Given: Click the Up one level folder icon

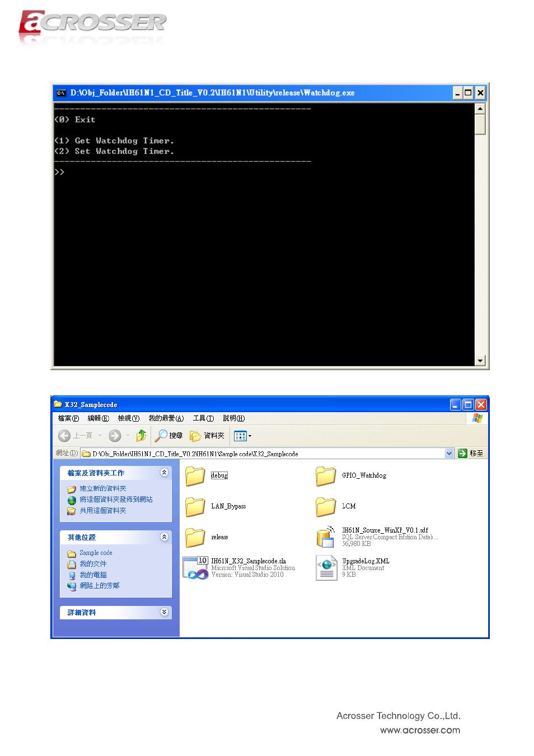Looking at the screenshot, I should 141,436.
